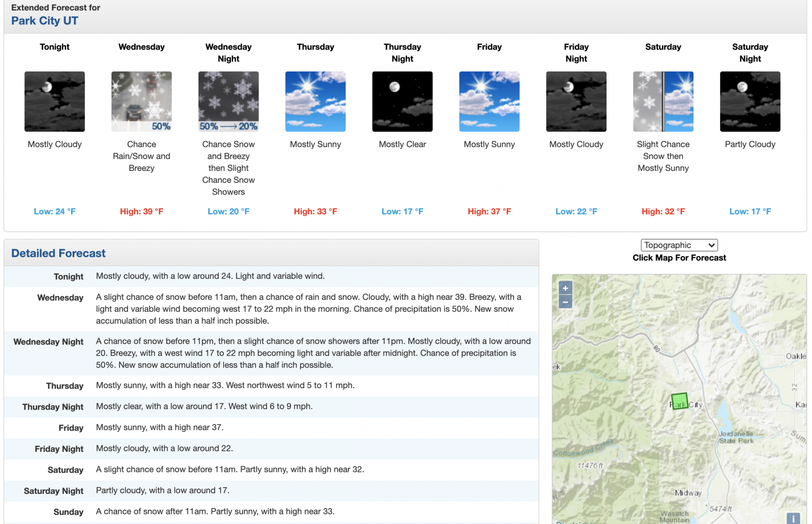Click the Tonight mostly cloudy forecast icon
Viewport: 812px width, 524px height.
[54, 102]
